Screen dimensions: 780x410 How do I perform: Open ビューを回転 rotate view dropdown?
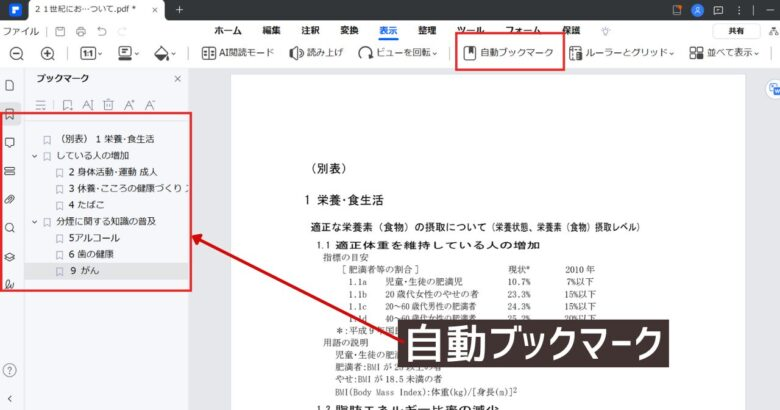pos(397,52)
